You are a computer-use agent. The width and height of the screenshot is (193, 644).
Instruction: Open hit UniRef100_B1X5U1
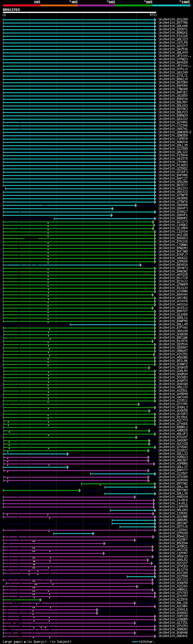[173, 417]
